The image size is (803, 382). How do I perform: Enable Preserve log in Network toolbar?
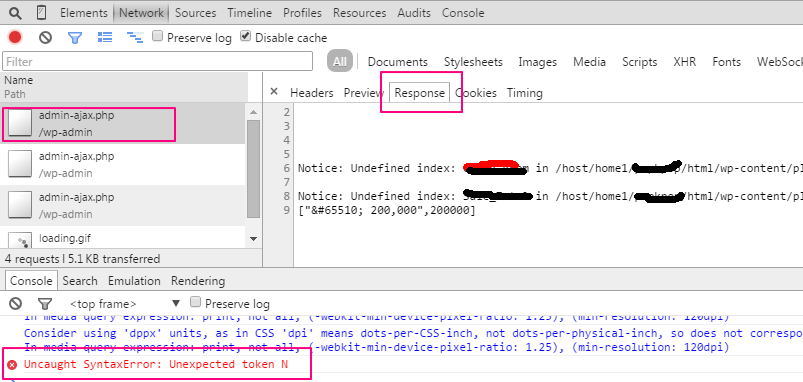click(x=158, y=36)
